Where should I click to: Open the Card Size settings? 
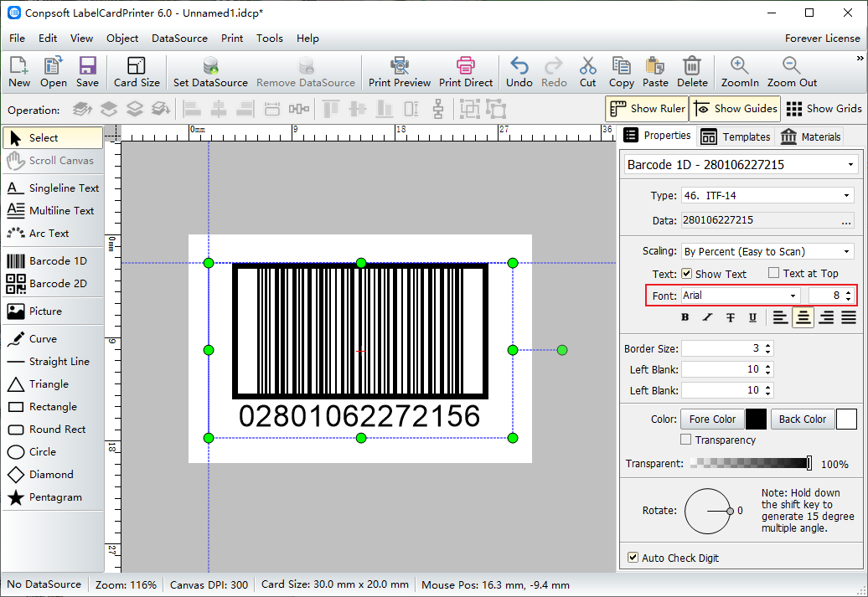coord(137,71)
